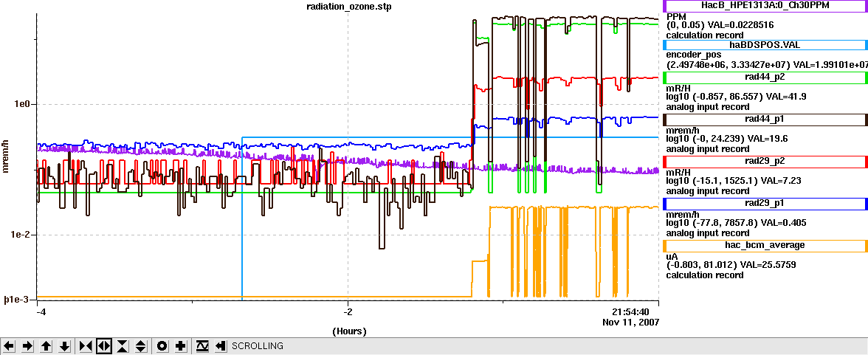Click the vertical compress (hourglass) zoom icon
Screen dimensions: 868x355
pyautogui.click(x=123, y=346)
